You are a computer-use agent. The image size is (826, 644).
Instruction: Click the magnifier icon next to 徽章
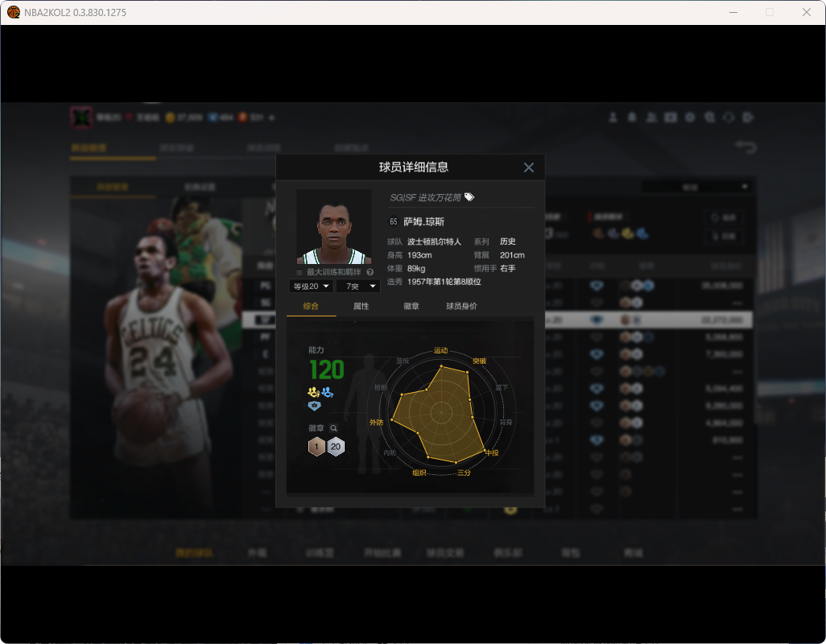(333, 428)
